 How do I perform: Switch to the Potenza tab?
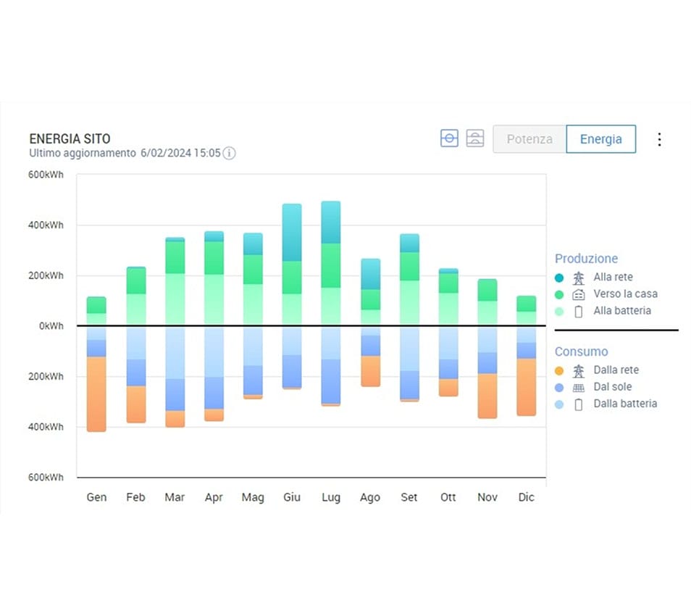(529, 139)
